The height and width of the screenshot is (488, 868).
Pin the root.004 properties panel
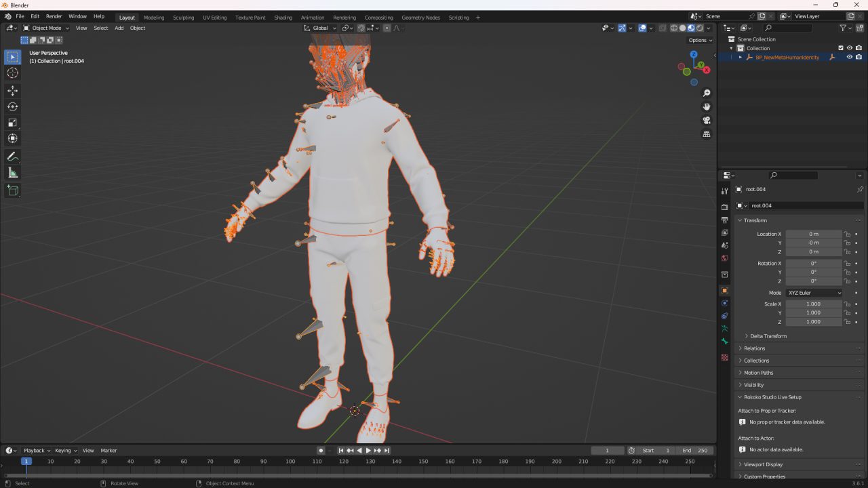860,189
